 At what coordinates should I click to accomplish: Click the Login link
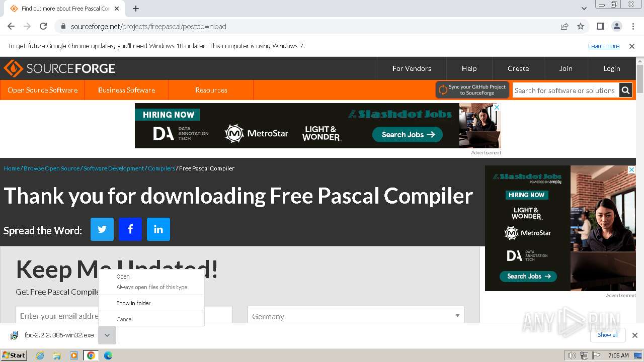(x=612, y=68)
